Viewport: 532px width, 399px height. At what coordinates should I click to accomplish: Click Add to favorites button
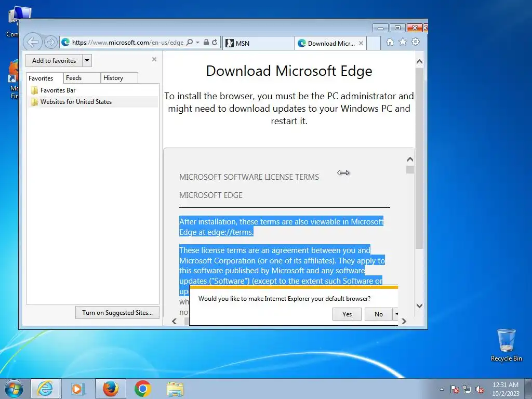[x=54, y=61]
